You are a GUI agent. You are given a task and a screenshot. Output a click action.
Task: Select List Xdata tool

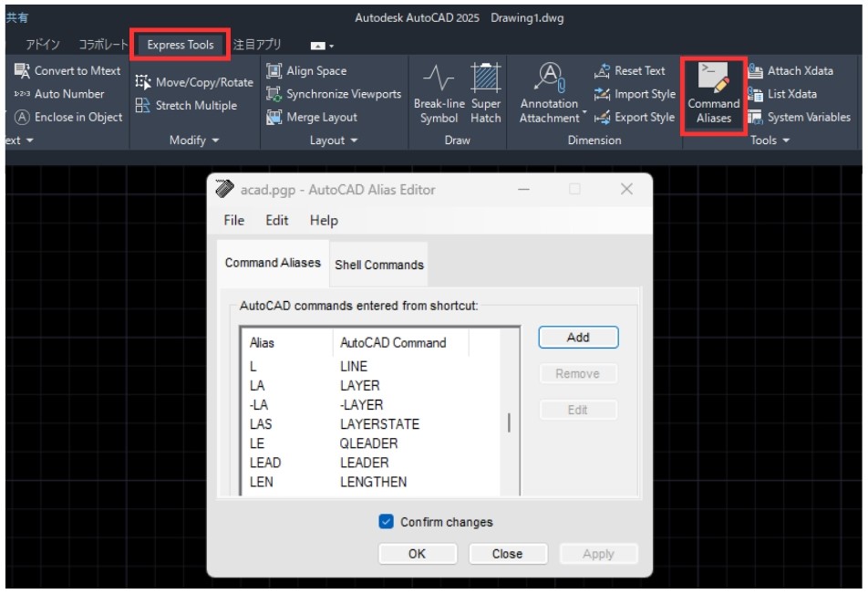tap(782, 94)
